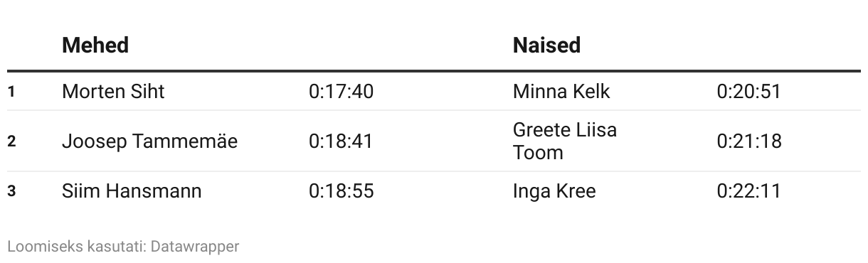This screenshot has width=868, height=263.
Task: Click Inga Kree's time 0:22:11
Action: [749, 191]
